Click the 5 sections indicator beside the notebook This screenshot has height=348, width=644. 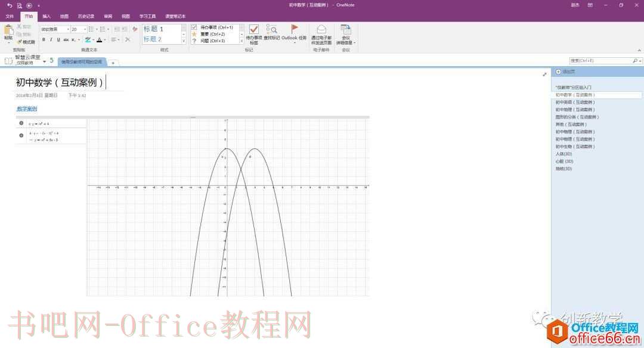pyautogui.click(x=51, y=60)
